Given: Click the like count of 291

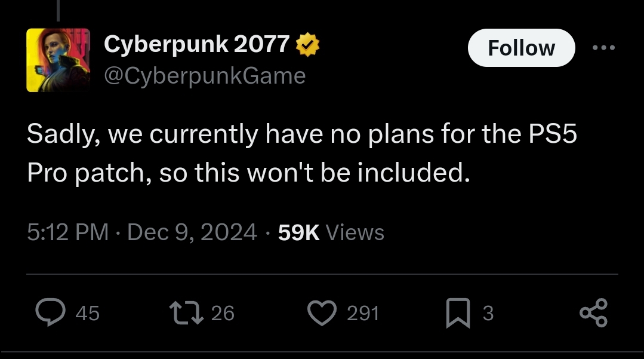Looking at the screenshot, I should click(x=363, y=313).
